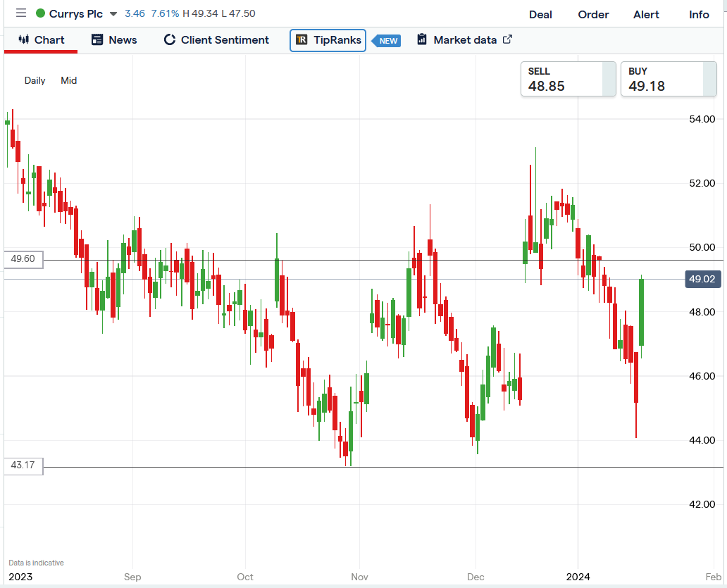This screenshot has height=588, width=727.
Task: Change the Daily timeframe selector
Action: tap(35, 80)
